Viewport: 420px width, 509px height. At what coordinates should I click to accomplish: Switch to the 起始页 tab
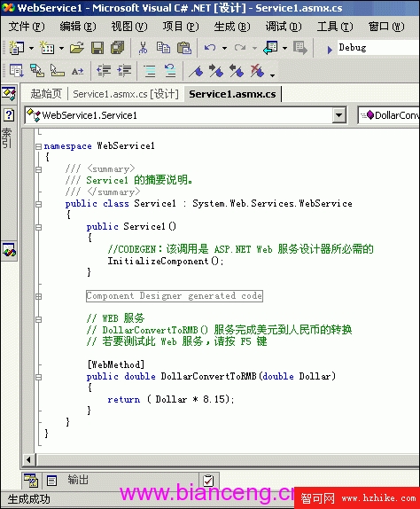point(46,94)
